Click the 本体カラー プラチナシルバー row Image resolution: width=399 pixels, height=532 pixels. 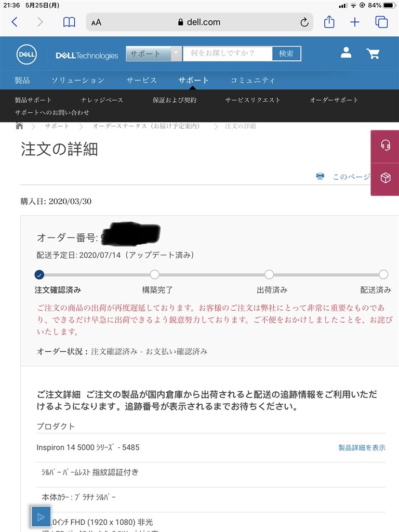pos(211,497)
